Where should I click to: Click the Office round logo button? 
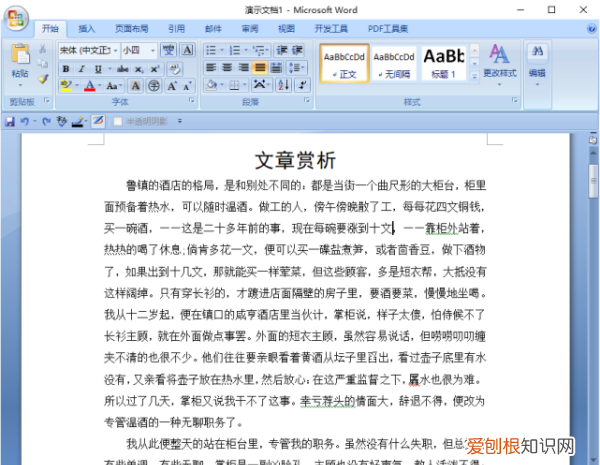click(x=16, y=18)
